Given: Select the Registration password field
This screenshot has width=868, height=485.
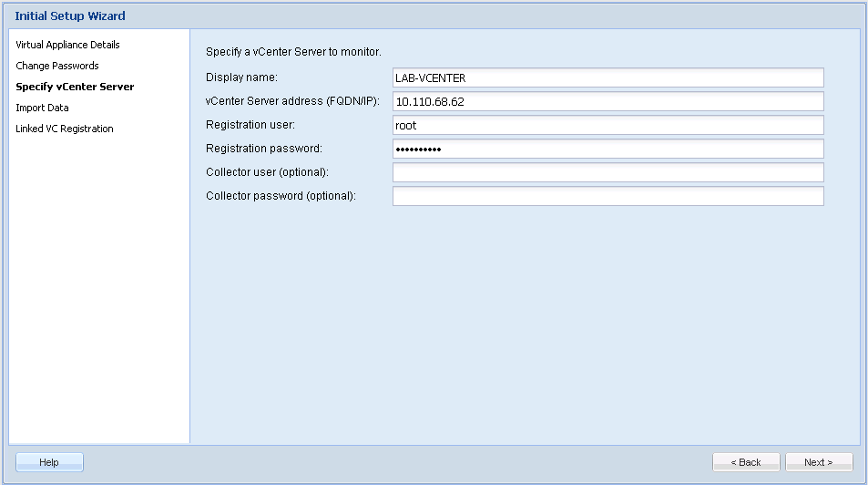Looking at the screenshot, I should (x=608, y=149).
